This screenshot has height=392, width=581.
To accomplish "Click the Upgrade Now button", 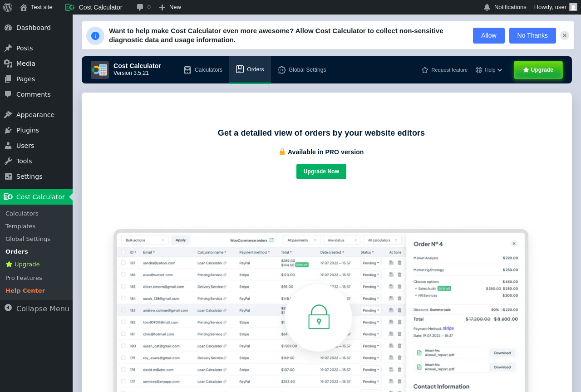I will pyautogui.click(x=321, y=171).
